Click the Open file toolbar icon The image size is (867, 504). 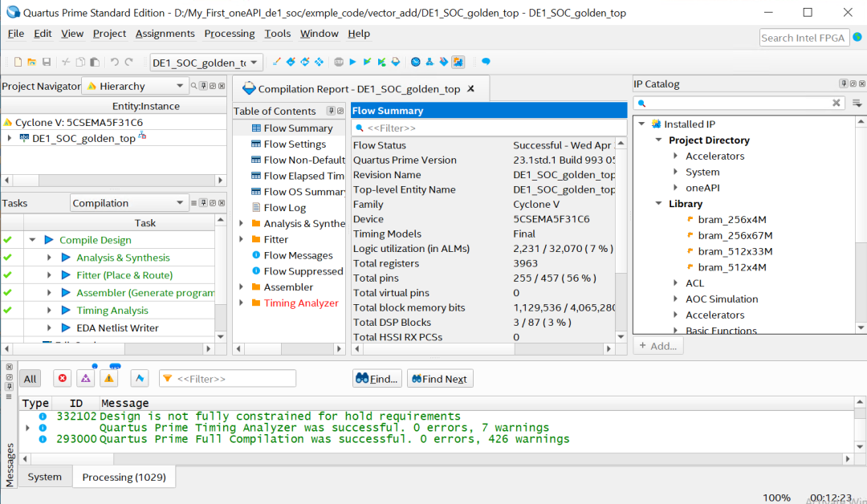click(x=32, y=62)
